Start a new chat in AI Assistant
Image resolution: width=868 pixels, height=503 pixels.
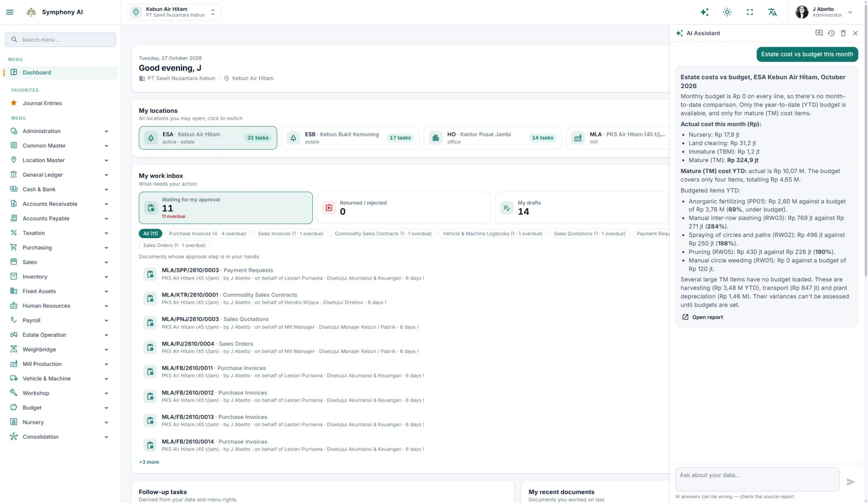coord(819,33)
